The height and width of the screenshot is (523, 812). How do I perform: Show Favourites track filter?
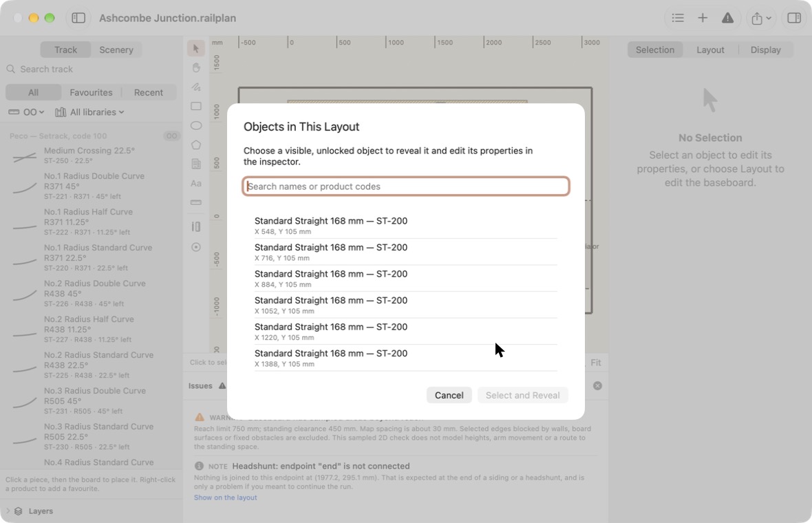(x=91, y=92)
